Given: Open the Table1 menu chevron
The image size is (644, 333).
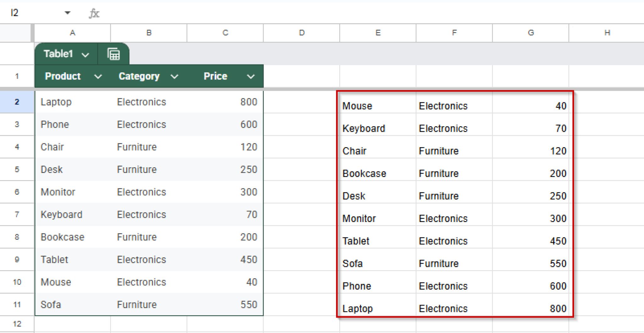Looking at the screenshot, I should pyautogui.click(x=85, y=54).
